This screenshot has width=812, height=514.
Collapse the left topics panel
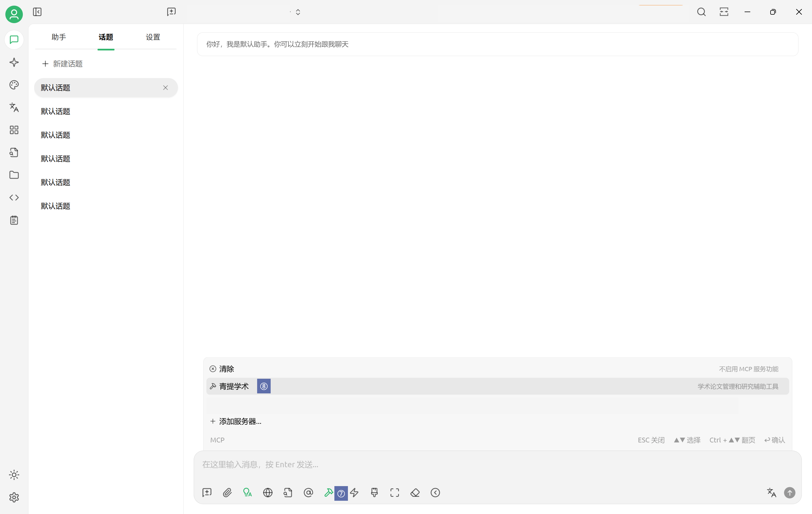pos(37,12)
